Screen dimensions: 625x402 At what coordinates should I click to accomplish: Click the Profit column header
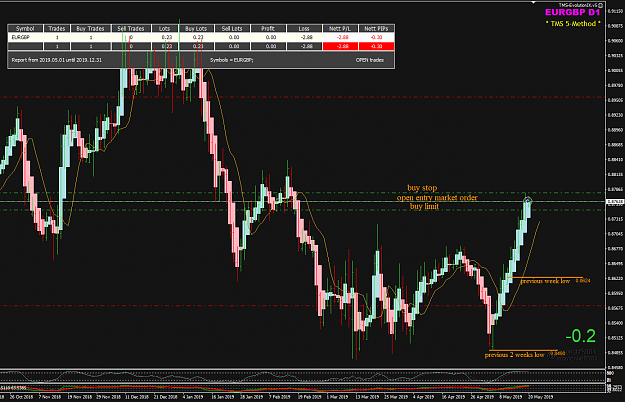268,28
